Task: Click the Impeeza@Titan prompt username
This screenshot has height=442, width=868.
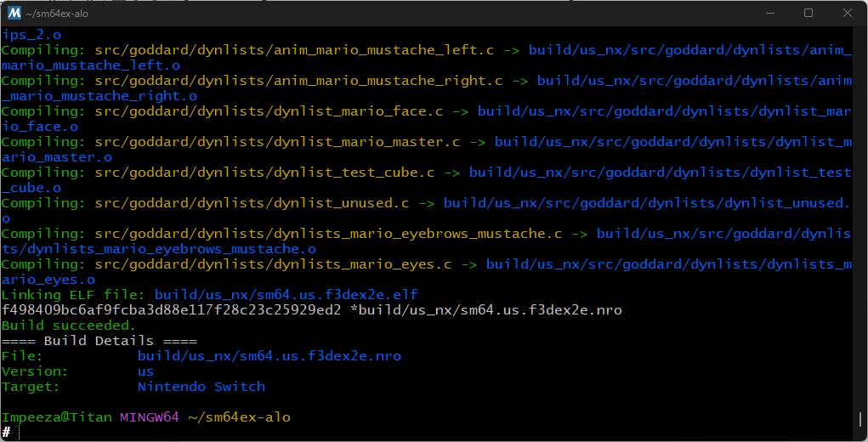Action: pyautogui.click(x=56, y=417)
